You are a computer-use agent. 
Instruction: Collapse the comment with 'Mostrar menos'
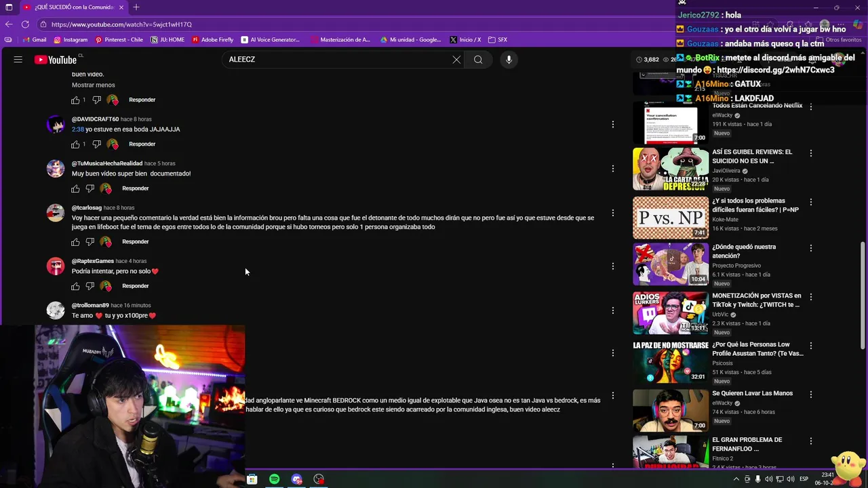94,85
